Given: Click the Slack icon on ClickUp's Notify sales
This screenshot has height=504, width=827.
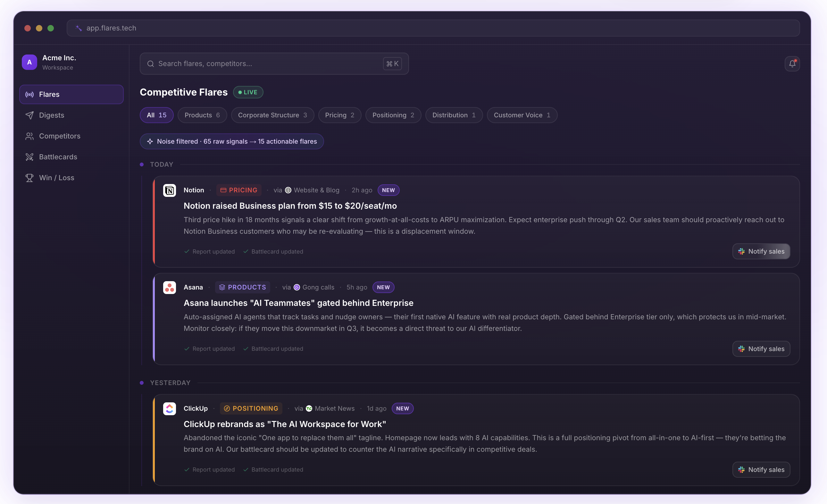Looking at the screenshot, I should coord(741,470).
